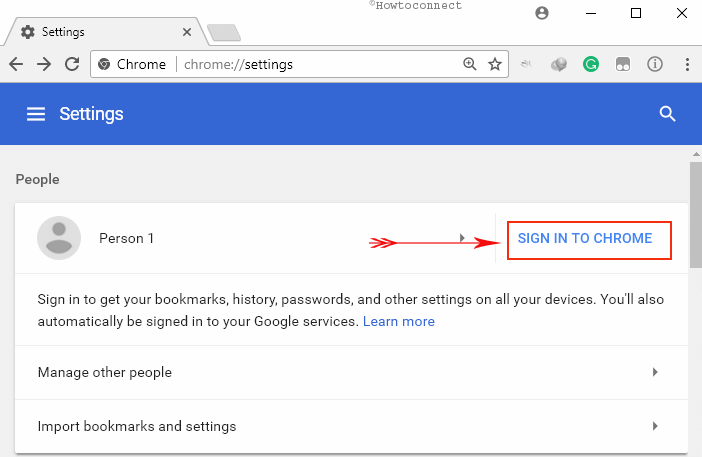Click the zoom icon in address bar
702x457 pixels.
point(469,64)
